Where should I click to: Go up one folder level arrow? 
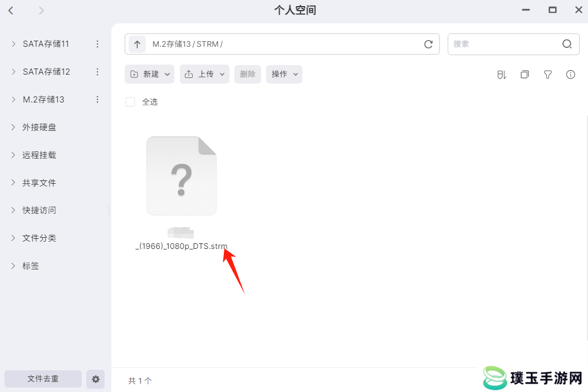tap(137, 44)
